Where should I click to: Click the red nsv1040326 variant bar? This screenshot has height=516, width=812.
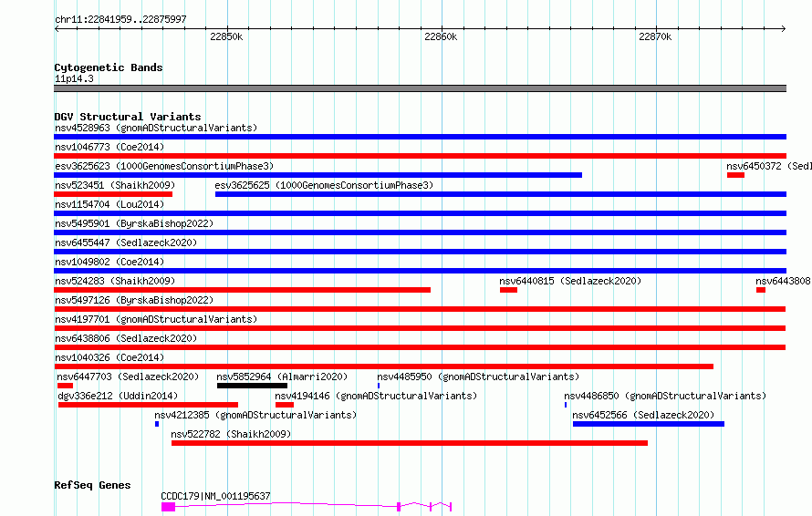click(384, 366)
